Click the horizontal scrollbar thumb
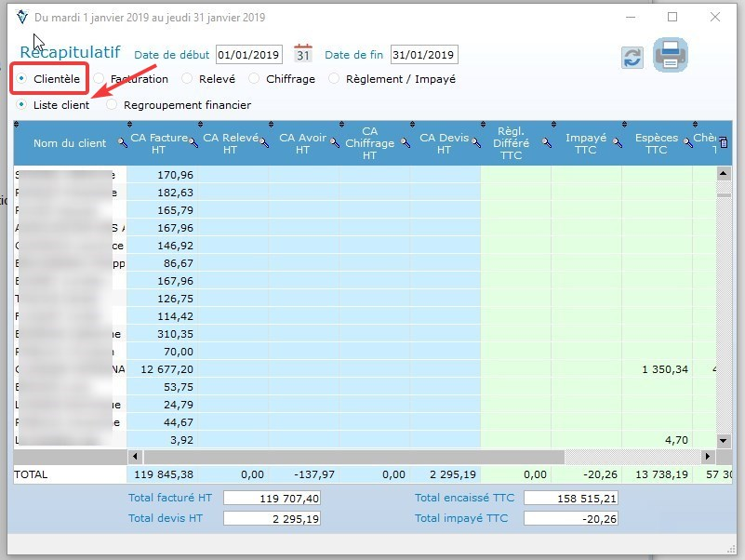The width and height of the screenshot is (745, 560). tap(354, 457)
